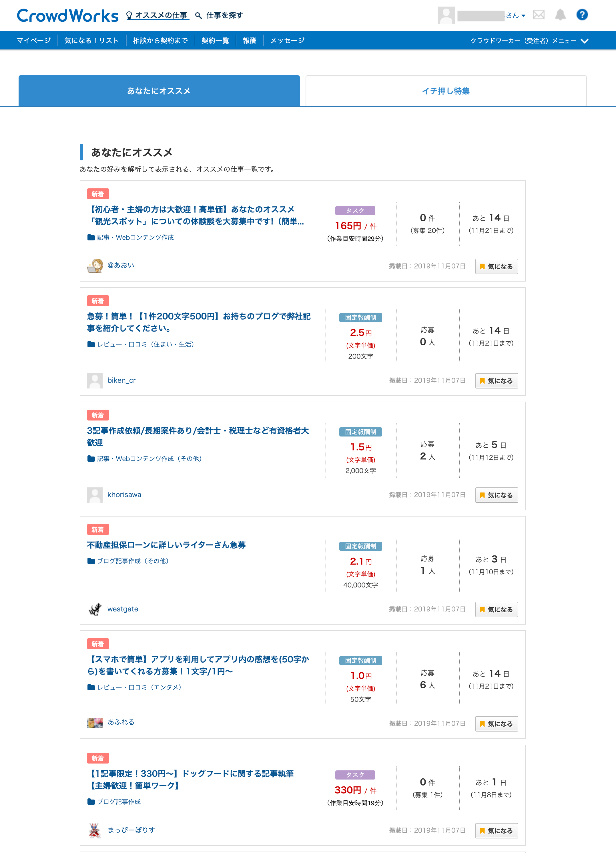Toggle 気になる bookmark for khorisawa job

click(497, 495)
